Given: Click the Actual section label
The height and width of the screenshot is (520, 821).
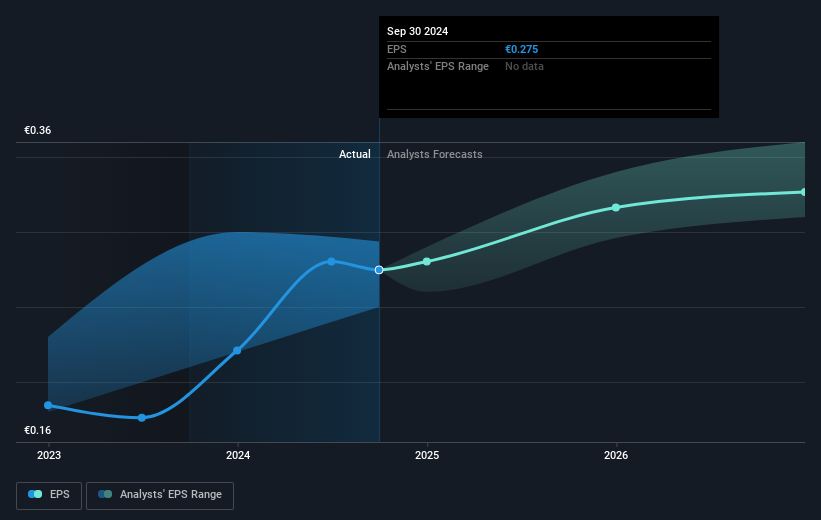Looking at the screenshot, I should 354,154.
